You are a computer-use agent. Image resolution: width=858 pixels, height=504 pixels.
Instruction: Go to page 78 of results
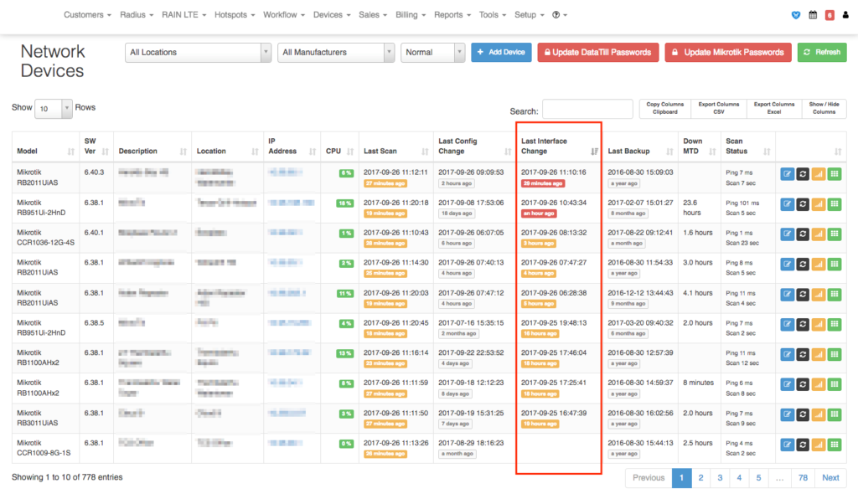[x=803, y=478]
